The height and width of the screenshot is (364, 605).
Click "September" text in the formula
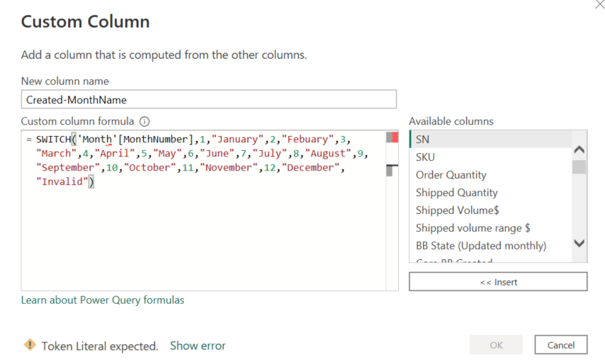68,167
